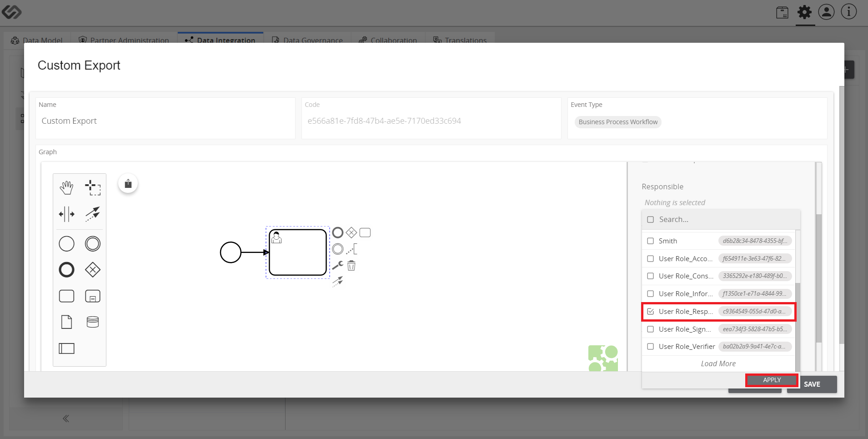Append text annotation from context pad
Viewport: 868px width, 439px height.
pyautogui.click(x=351, y=249)
